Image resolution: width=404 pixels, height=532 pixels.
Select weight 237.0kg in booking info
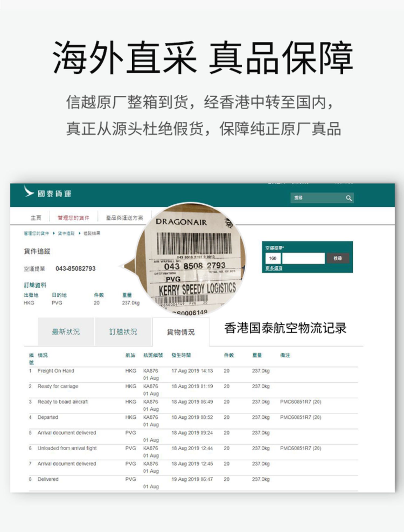[131, 303]
